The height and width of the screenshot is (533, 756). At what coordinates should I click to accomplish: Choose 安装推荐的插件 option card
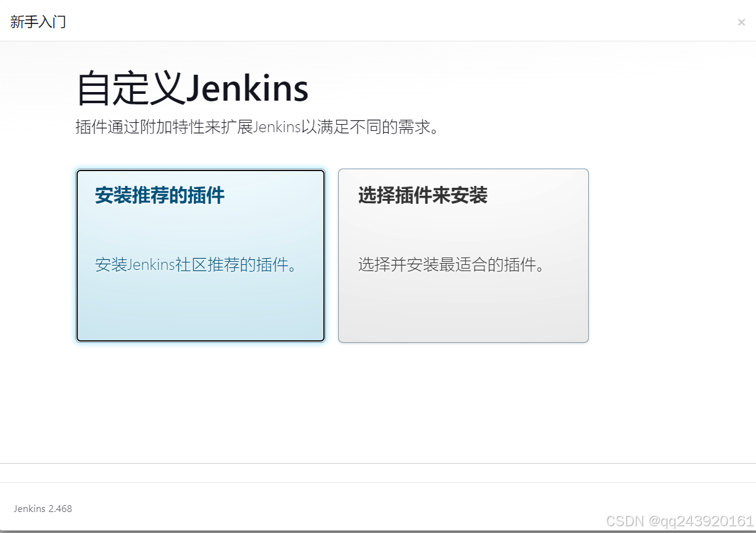coord(201,256)
